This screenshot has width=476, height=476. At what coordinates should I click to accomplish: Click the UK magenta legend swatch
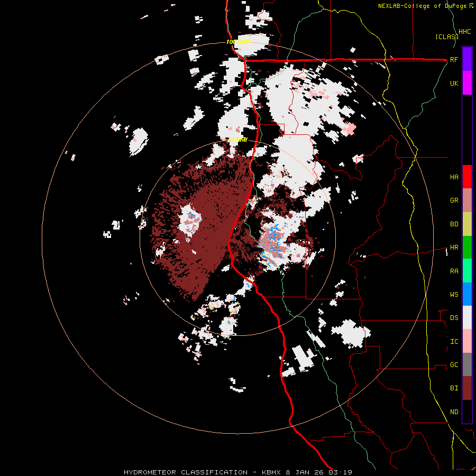[467, 83]
